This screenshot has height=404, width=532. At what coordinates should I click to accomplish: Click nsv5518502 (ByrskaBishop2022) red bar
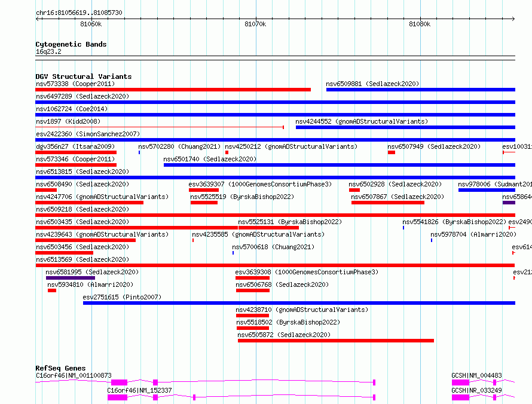pos(253,328)
